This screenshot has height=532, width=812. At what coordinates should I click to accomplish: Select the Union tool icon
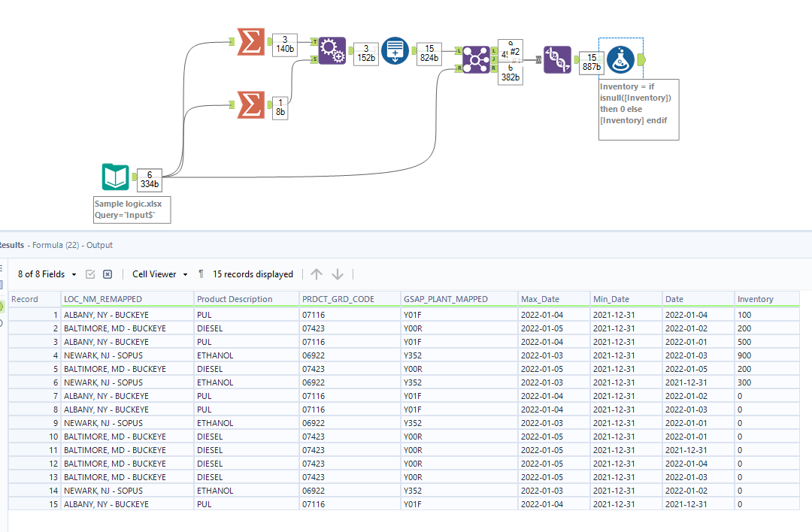pos(557,59)
